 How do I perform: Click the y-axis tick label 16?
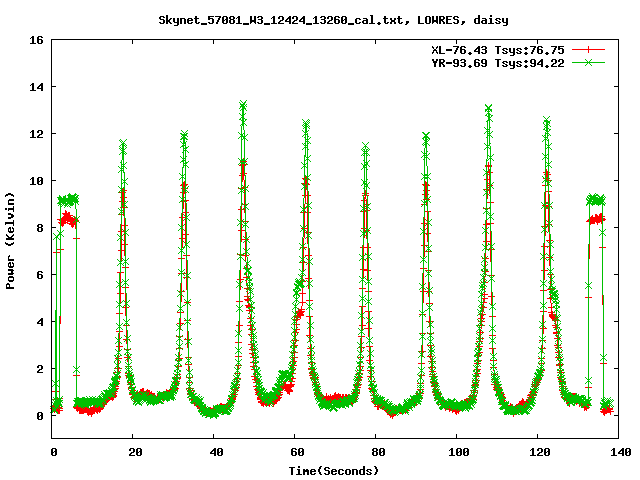(x=36, y=40)
